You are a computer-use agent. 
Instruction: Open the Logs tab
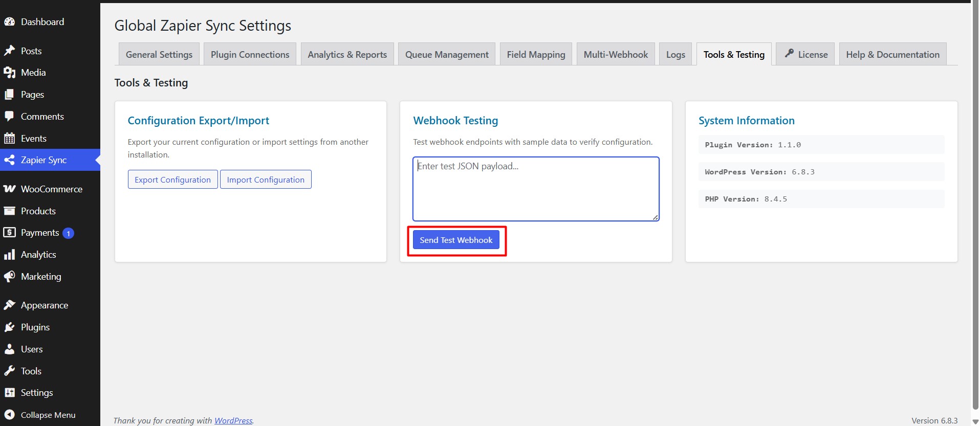tap(675, 55)
